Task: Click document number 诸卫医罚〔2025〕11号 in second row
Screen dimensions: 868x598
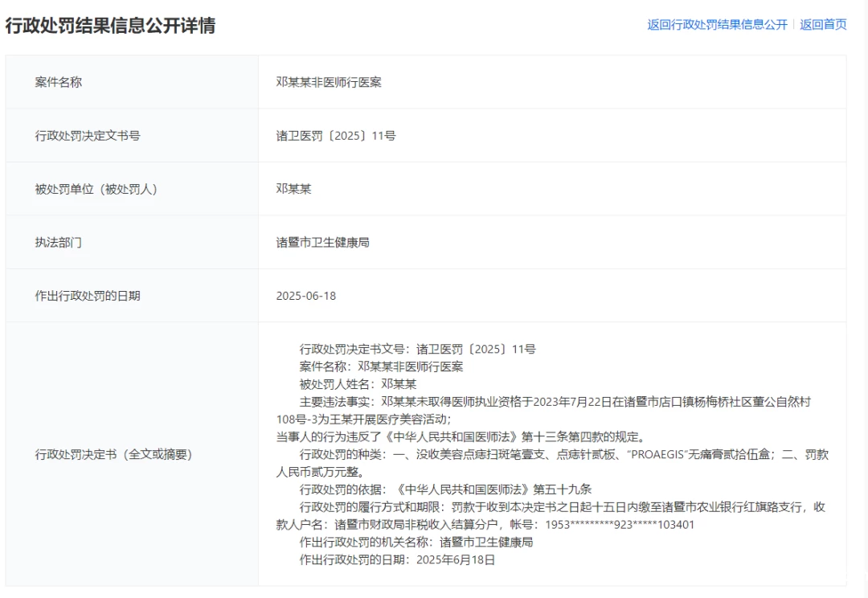Action: (336, 136)
